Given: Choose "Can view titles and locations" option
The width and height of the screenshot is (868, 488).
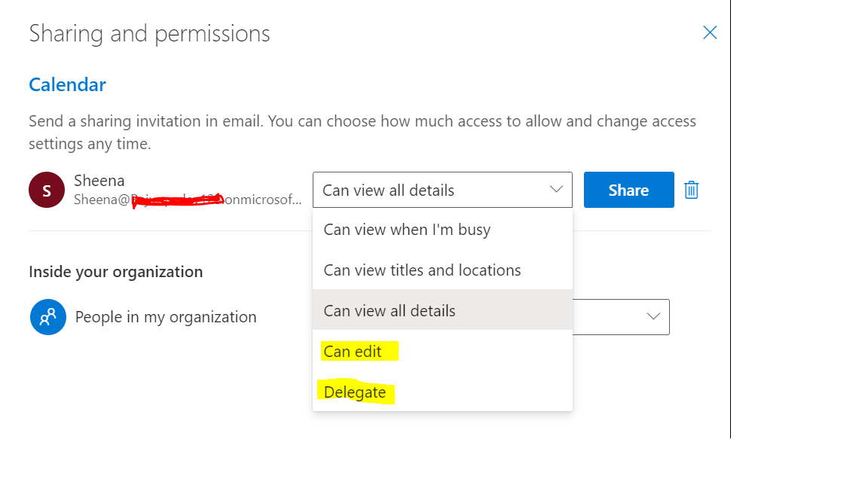Looking at the screenshot, I should click(x=422, y=270).
